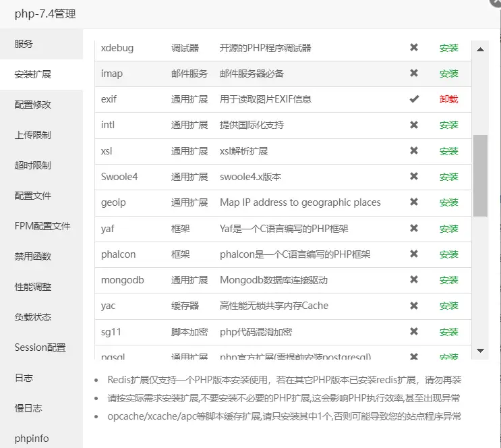Open the 服务 tab in sidebar

pyautogui.click(x=24, y=44)
